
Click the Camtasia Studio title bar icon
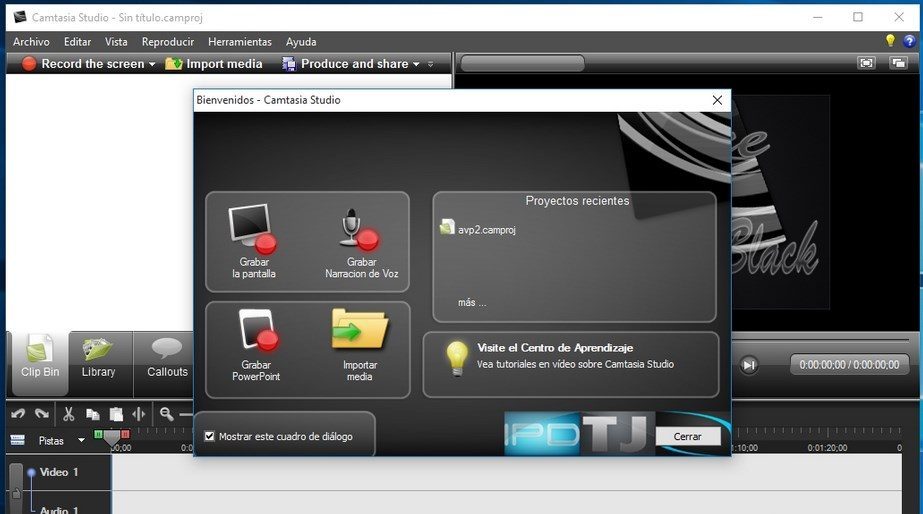click(x=20, y=17)
